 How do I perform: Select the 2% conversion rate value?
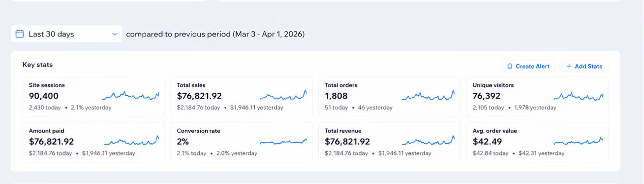pyautogui.click(x=183, y=142)
